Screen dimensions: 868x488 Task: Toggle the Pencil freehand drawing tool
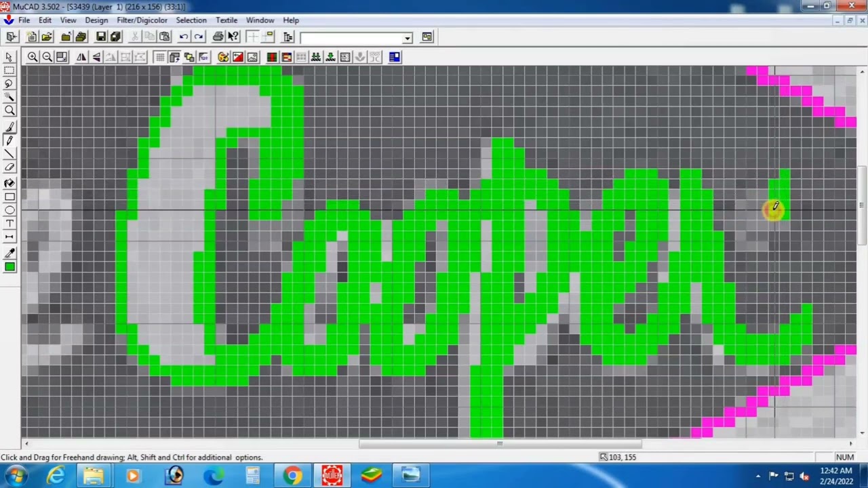(9, 140)
